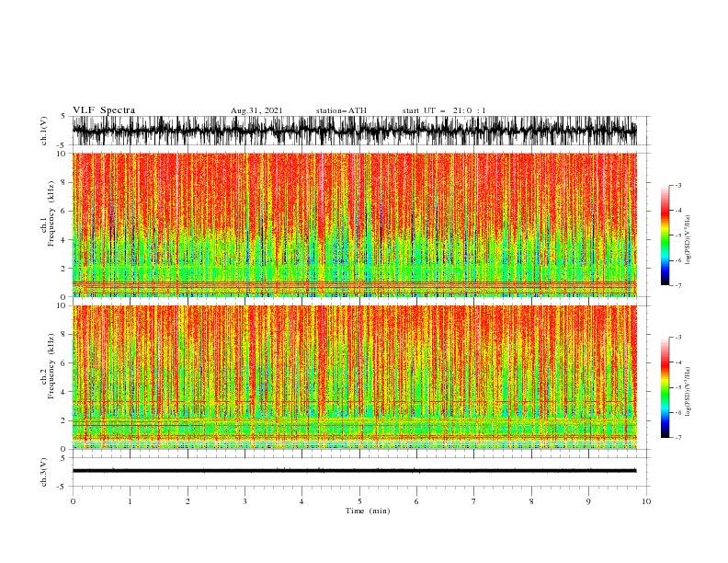Viewport: 728px width, 563px height.
Task: Click time axis tick label "6"
Action: point(416,501)
